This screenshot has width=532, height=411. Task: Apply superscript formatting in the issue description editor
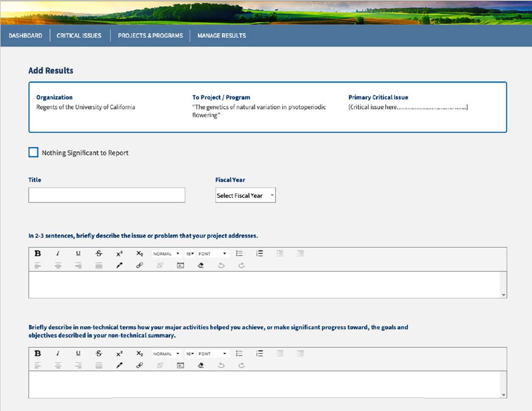[119, 253]
